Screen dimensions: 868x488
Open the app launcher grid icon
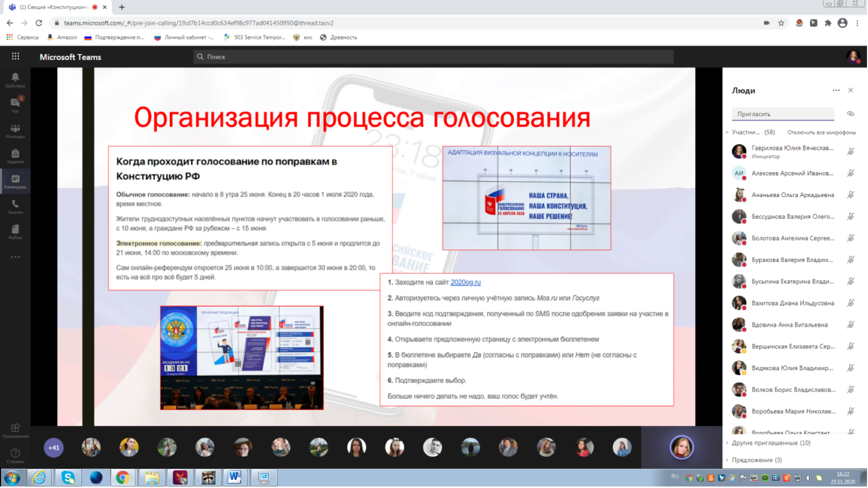(16, 57)
